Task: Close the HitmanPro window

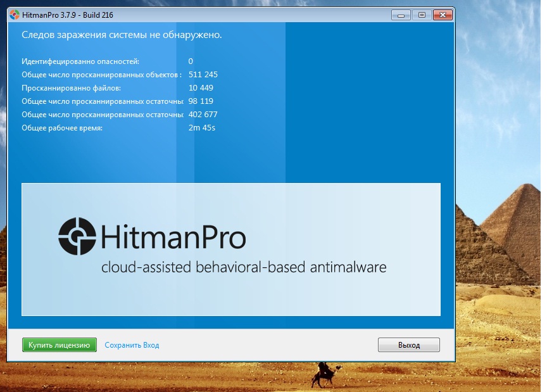Action: [443, 15]
